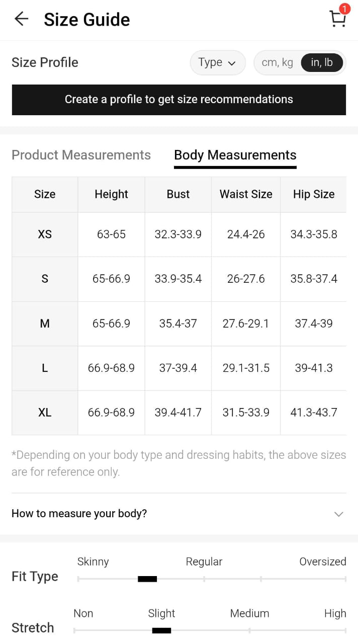Select the XL size row

pos(45,413)
